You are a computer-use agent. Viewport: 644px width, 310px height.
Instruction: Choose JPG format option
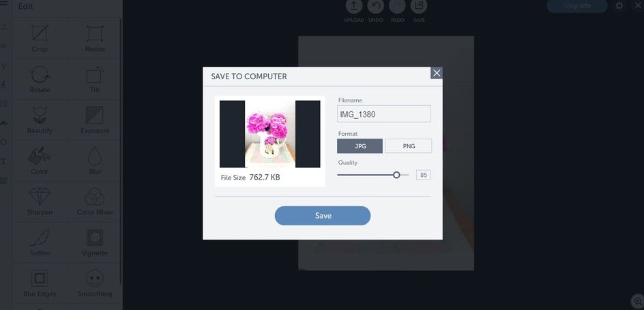point(360,146)
